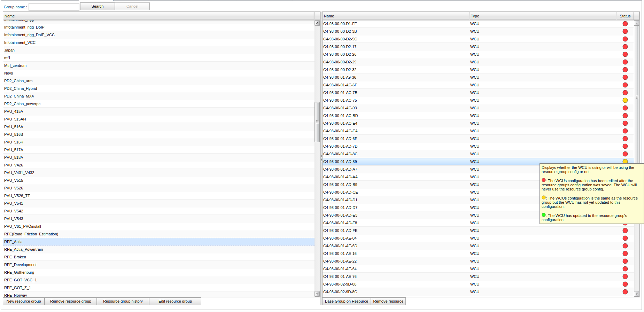Select RFE_Actia_Powertrain in group list

point(24,249)
